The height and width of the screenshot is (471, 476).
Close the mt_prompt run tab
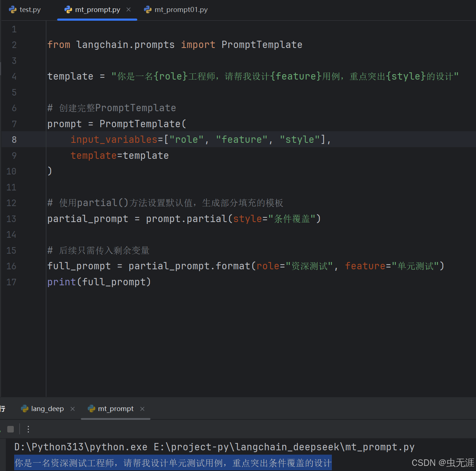coord(142,409)
